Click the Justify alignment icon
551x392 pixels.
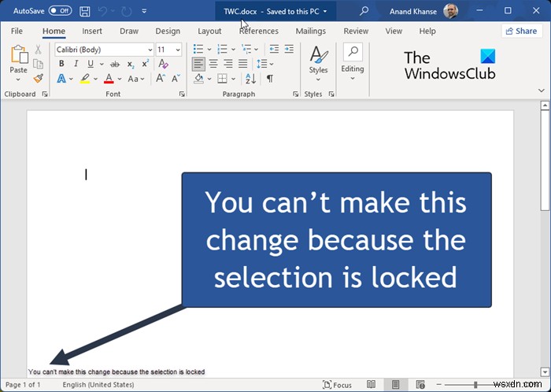click(242, 64)
